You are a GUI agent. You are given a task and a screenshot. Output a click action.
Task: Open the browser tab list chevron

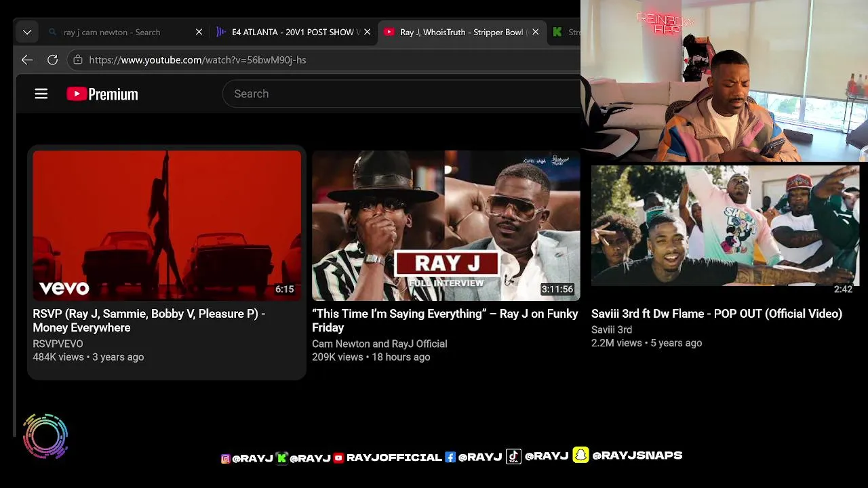(27, 32)
